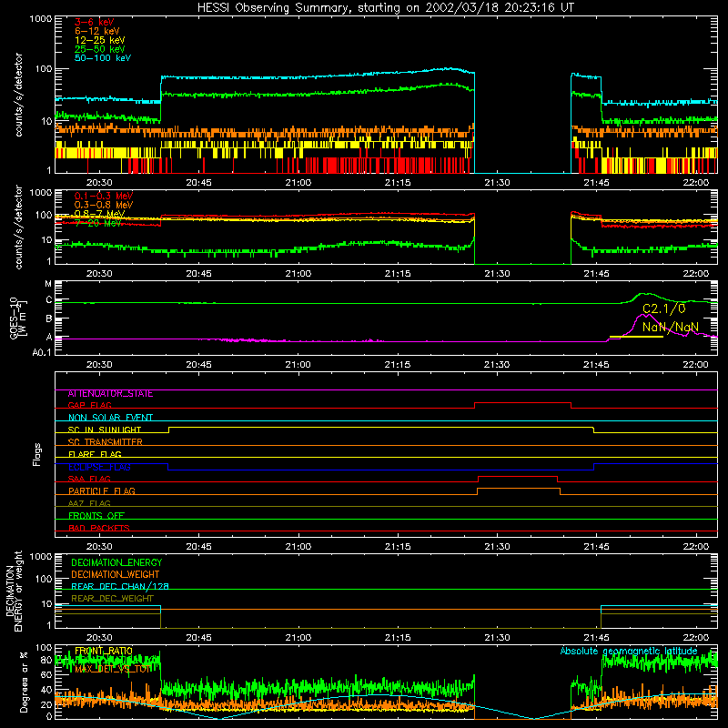
Task: Click the Flags panel axis label
Action: pyautogui.click(x=37, y=454)
